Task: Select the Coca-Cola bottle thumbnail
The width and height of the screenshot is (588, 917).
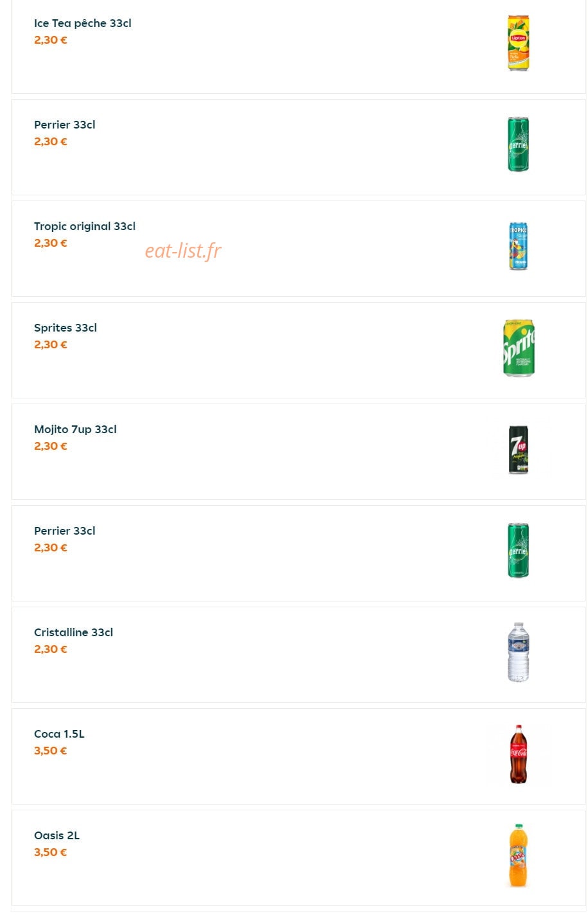Action: (x=519, y=754)
